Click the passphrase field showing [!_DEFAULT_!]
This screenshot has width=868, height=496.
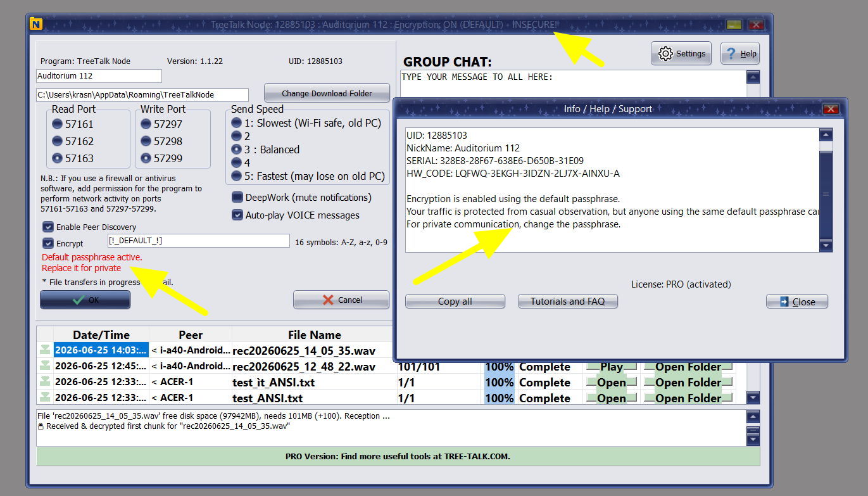(198, 241)
